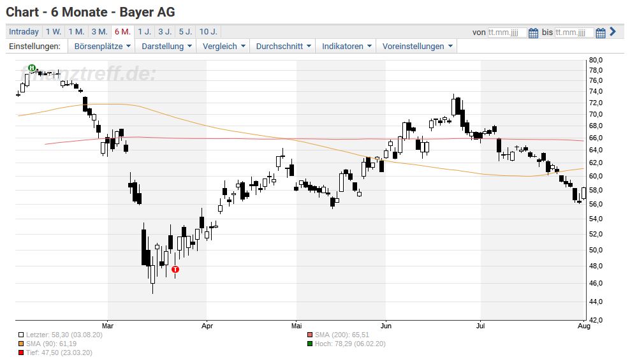Click the orange SMA (90) legend swatch
Screen dimensions: 630x364
(21, 344)
